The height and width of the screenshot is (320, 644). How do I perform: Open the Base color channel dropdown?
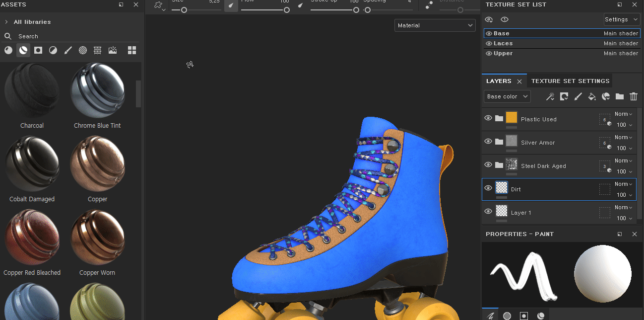[x=507, y=96]
